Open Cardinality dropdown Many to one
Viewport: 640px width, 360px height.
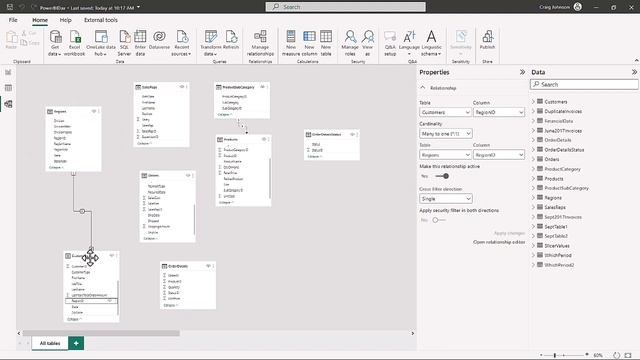pyautogui.click(x=445, y=133)
